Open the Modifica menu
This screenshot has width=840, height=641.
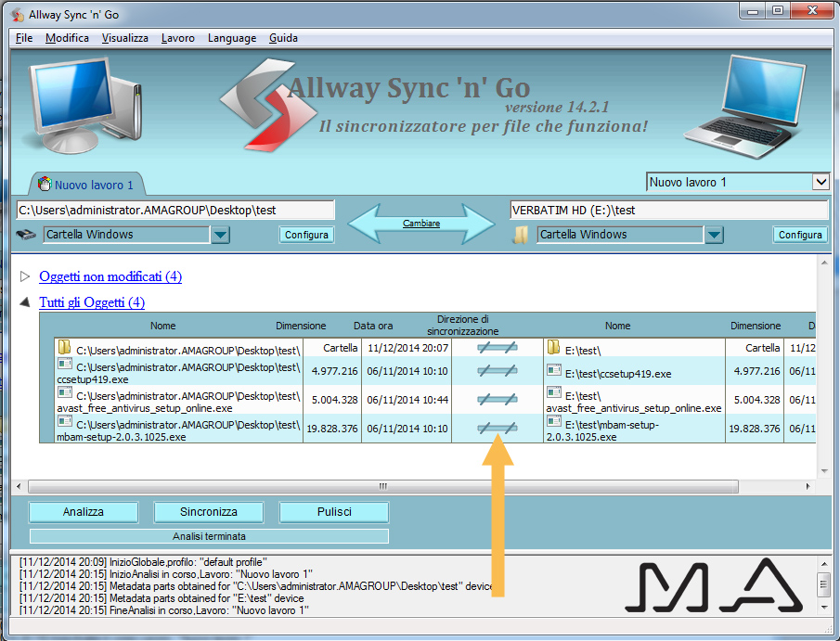67,38
